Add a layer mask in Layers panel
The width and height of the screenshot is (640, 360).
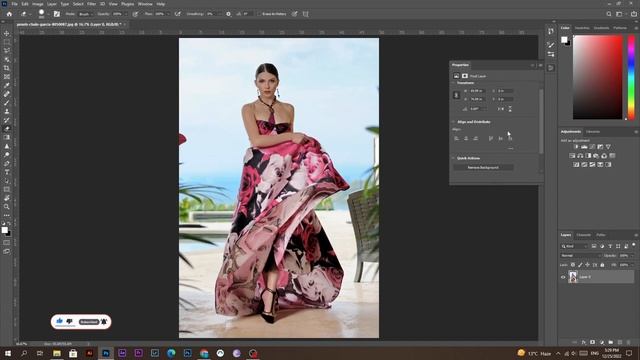(592, 342)
